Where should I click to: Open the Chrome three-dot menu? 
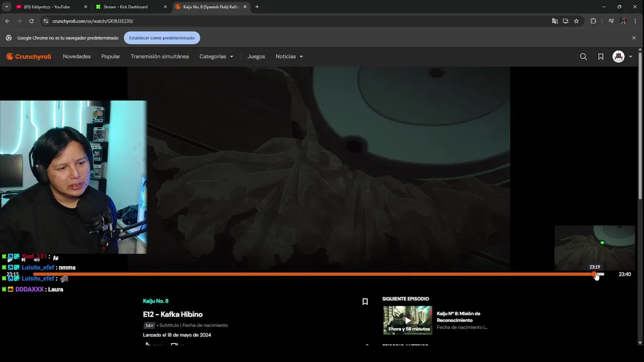coord(636,21)
